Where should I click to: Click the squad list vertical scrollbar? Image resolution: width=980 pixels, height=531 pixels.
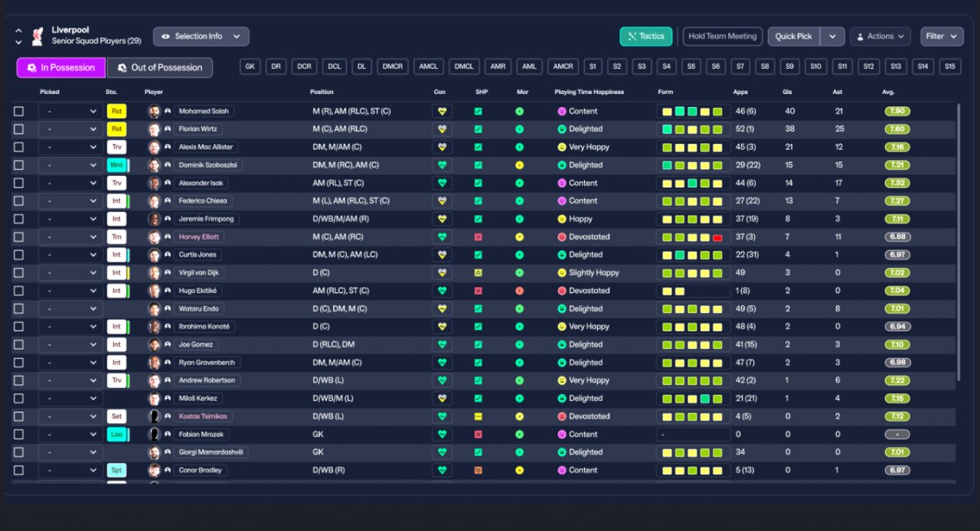(x=958, y=242)
